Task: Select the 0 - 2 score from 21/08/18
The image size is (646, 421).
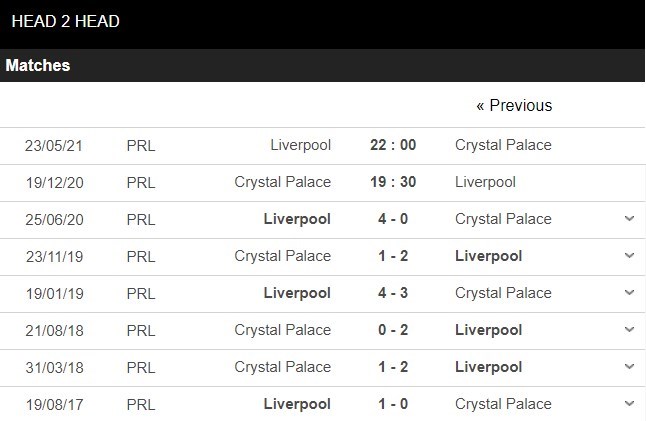Action: click(393, 330)
